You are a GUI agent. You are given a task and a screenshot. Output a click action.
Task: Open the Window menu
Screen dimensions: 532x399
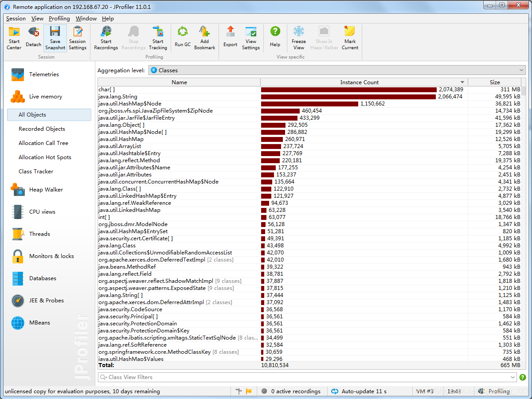point(86,19)
